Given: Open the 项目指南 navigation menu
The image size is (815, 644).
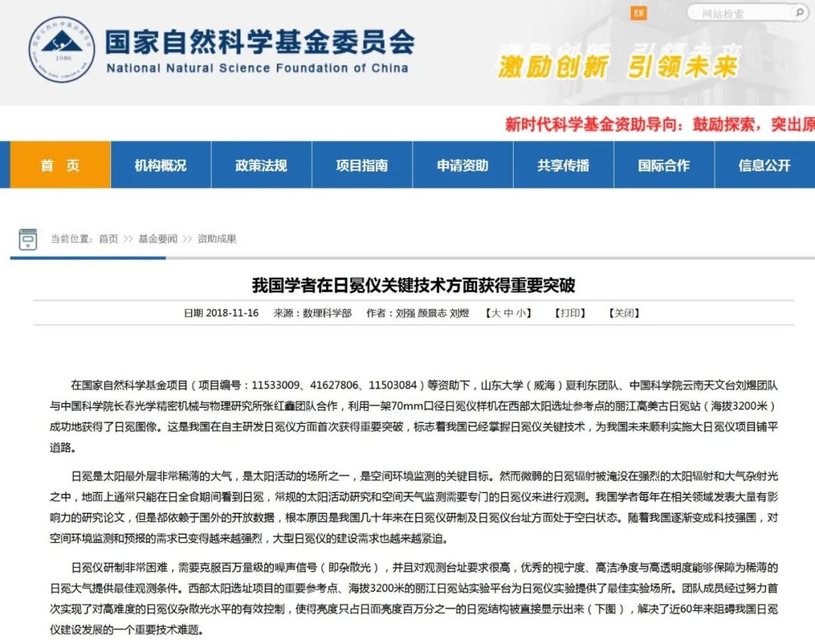Looking at the screenshot, I should [361, 164].
